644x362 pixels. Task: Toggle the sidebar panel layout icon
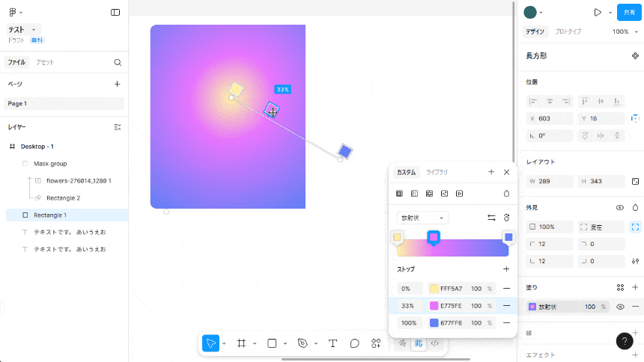coord(115,12)
